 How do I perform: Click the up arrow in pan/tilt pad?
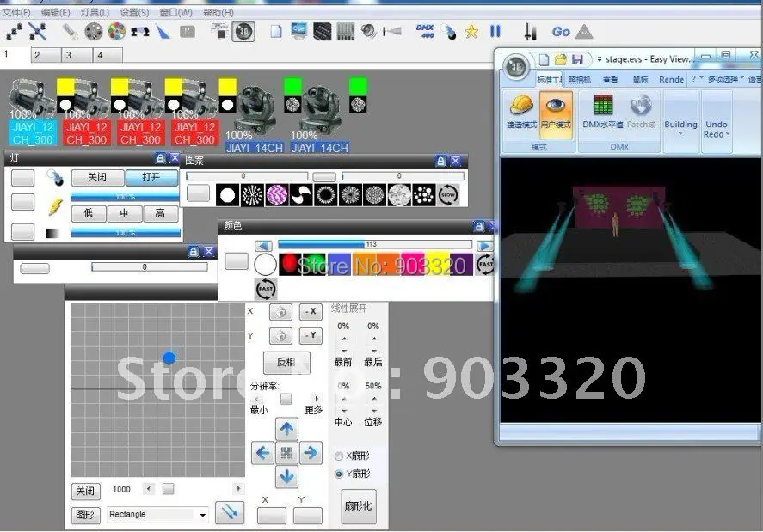[286, 429]
